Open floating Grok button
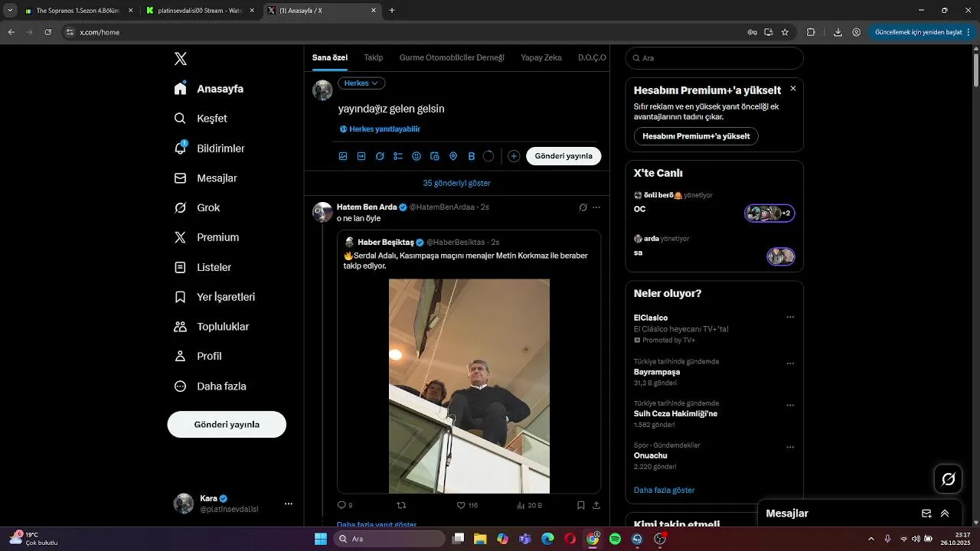Screen dimensions: 980x551 pos(948,479)
